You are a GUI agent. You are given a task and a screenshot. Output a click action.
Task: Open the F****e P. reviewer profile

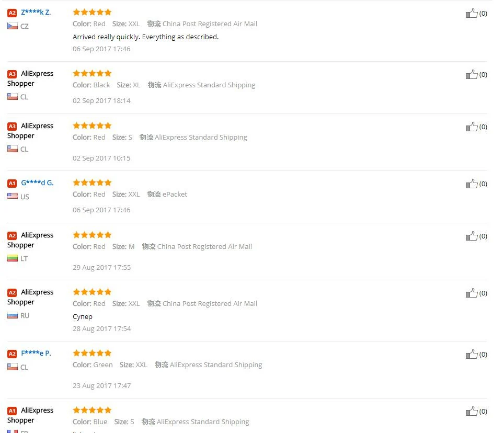(x=36, y=353)
